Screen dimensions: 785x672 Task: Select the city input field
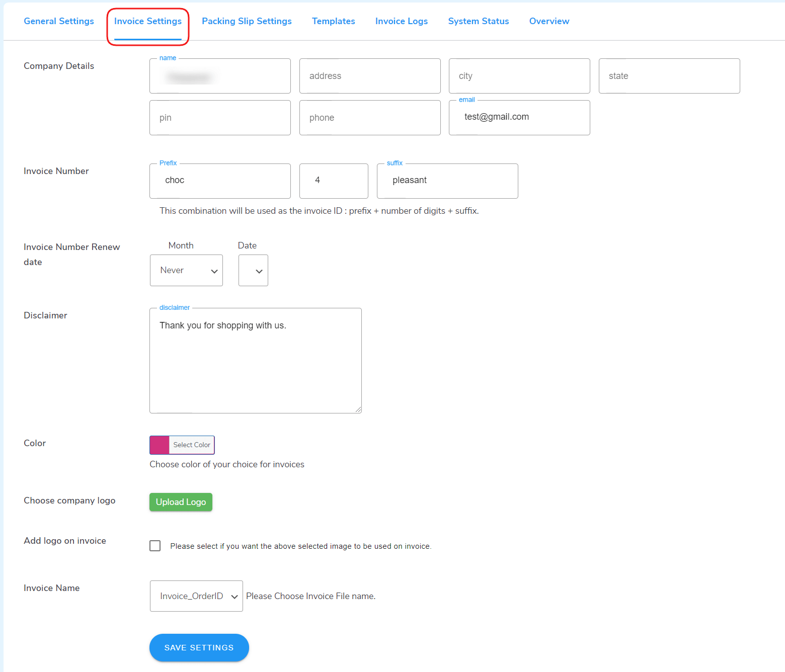(x=519, y=76)
